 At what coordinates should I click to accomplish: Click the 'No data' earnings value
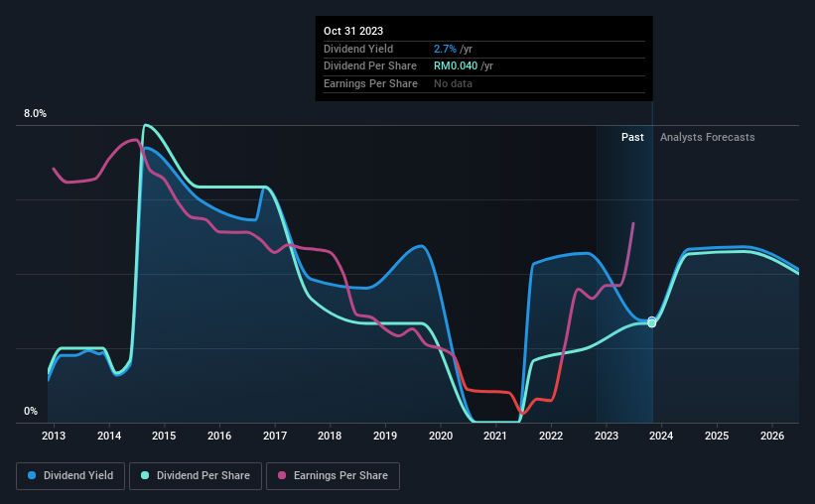pos(454,83)
